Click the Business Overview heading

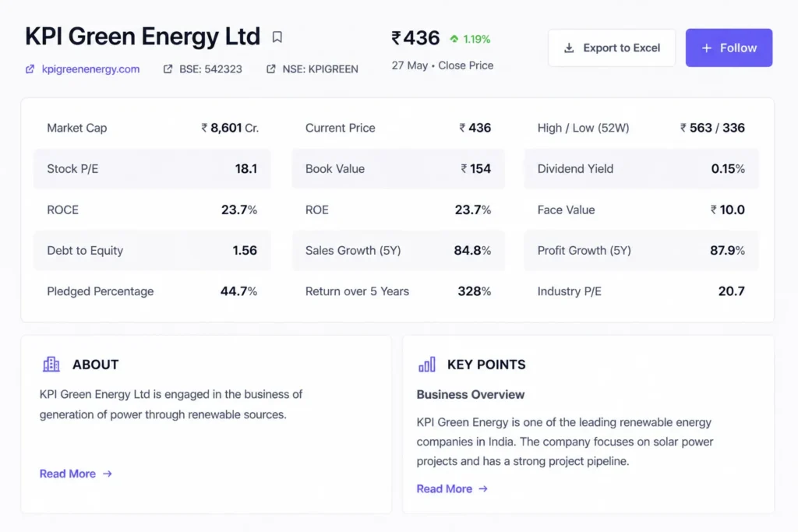[x=470, y=395]
